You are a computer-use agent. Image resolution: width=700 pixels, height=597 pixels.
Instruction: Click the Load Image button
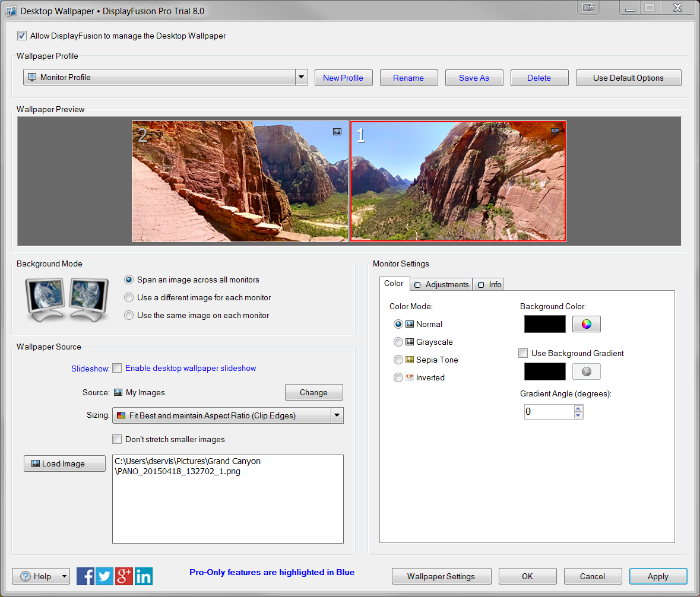[x=65, y=463]
